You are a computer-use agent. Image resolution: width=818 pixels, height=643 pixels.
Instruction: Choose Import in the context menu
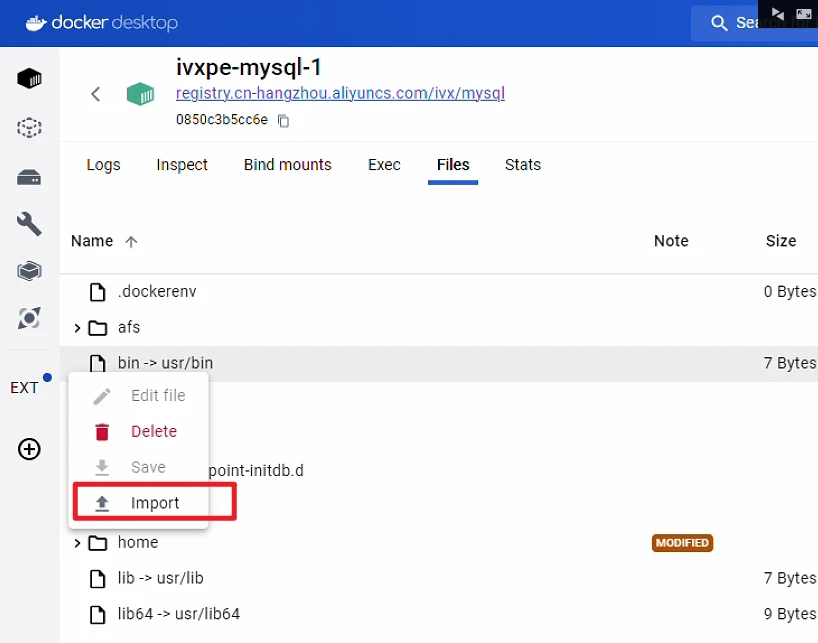pyautogui.click(x=139, y=503)
